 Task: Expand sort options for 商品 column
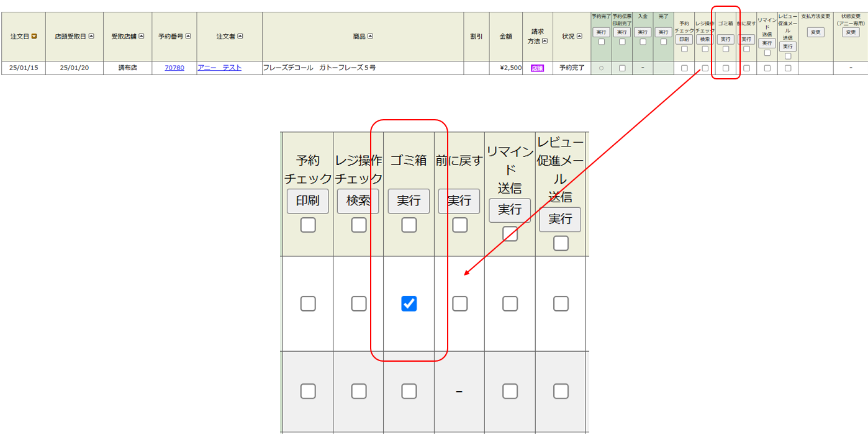pos(371,37)
